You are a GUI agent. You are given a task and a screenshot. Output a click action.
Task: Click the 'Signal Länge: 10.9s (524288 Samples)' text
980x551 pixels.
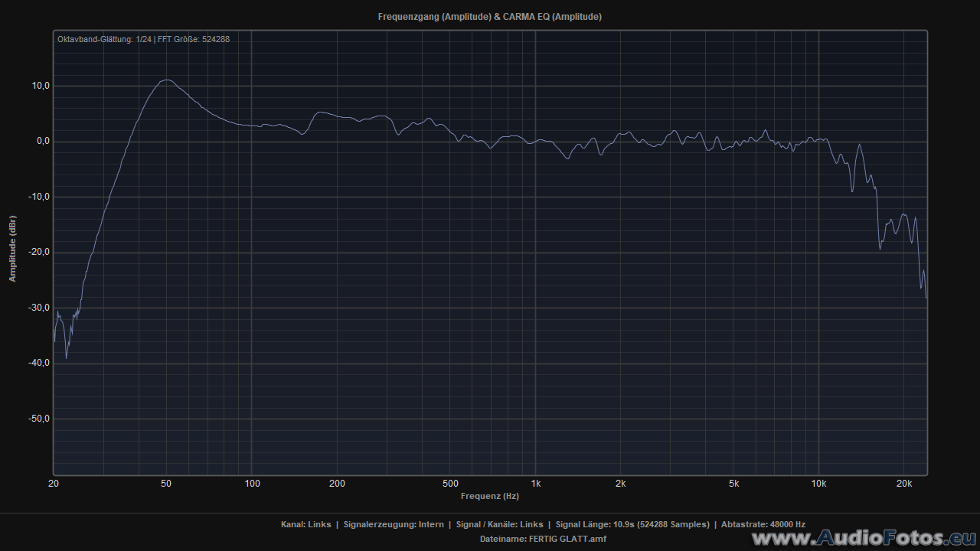(632, 524)
